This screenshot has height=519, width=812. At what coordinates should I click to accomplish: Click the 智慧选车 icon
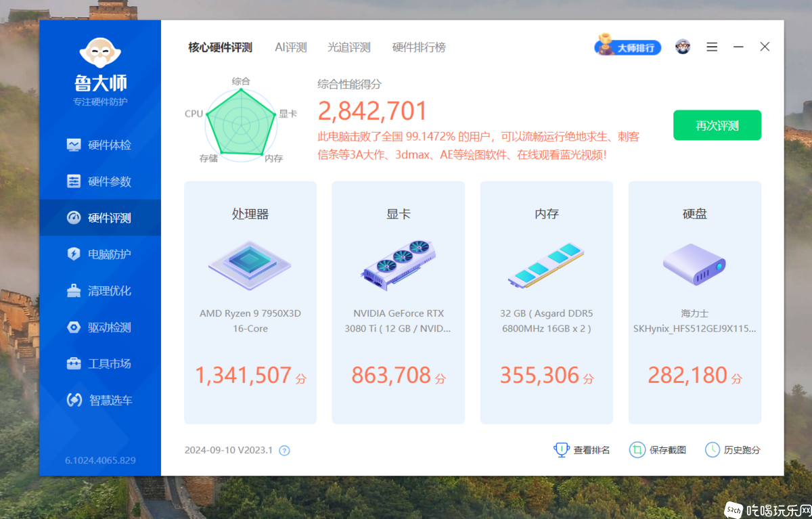coord(74,401)
